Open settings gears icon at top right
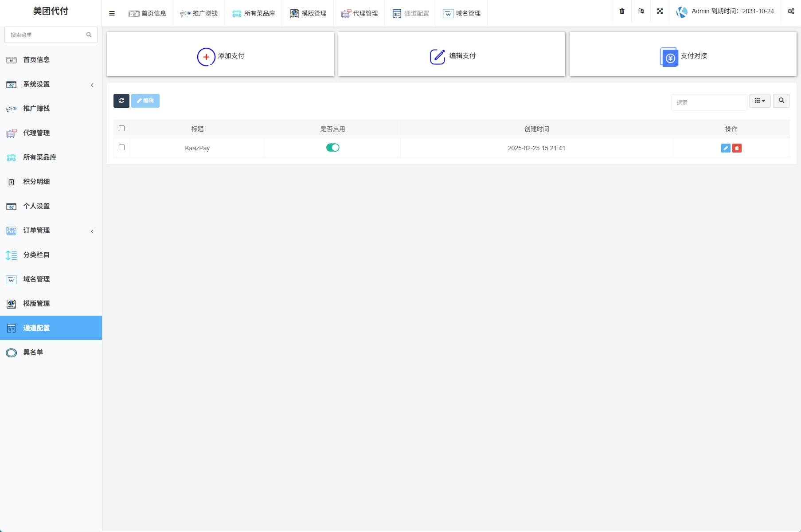Image resolution: width=801 pixels, height=532 pixels. [790, 12]
